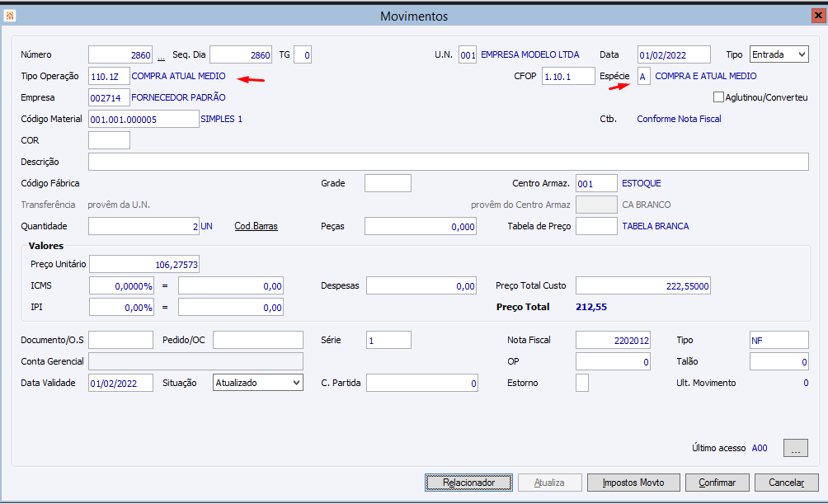
Task: Focus the Documento/O.S field
Action: click(120, 340)
